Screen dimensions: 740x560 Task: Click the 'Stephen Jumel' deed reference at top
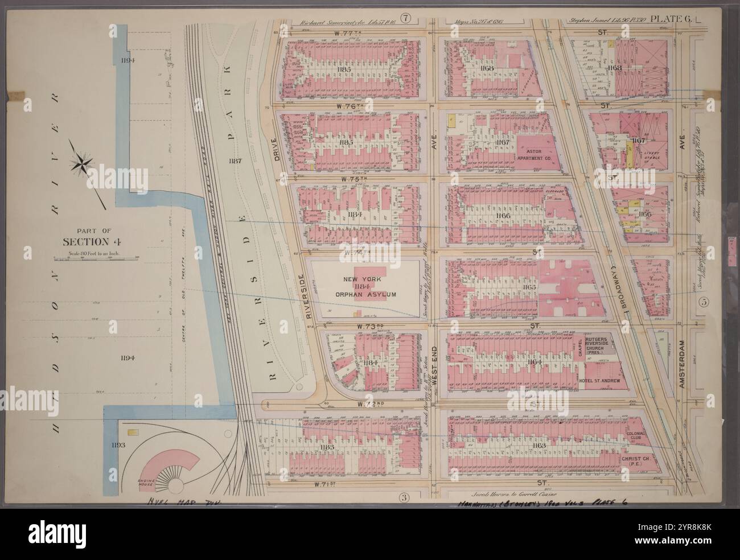click(x=608, y=21)
